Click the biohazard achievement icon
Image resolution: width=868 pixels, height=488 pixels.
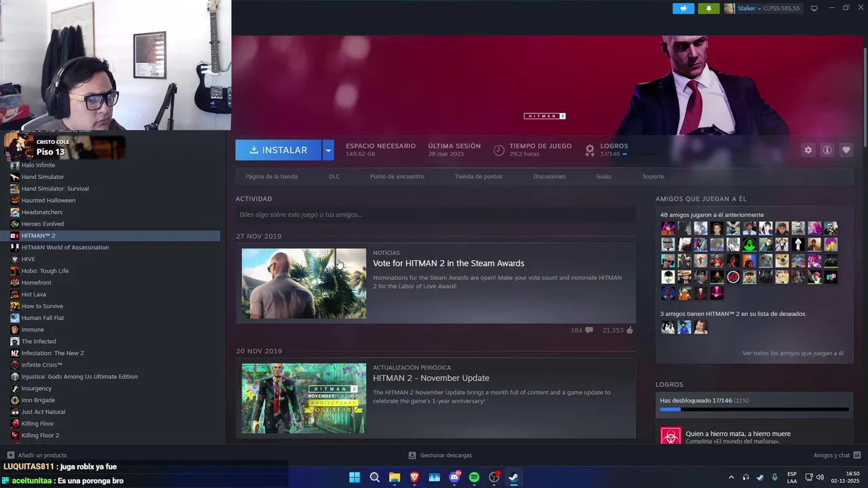pos(671,434)
